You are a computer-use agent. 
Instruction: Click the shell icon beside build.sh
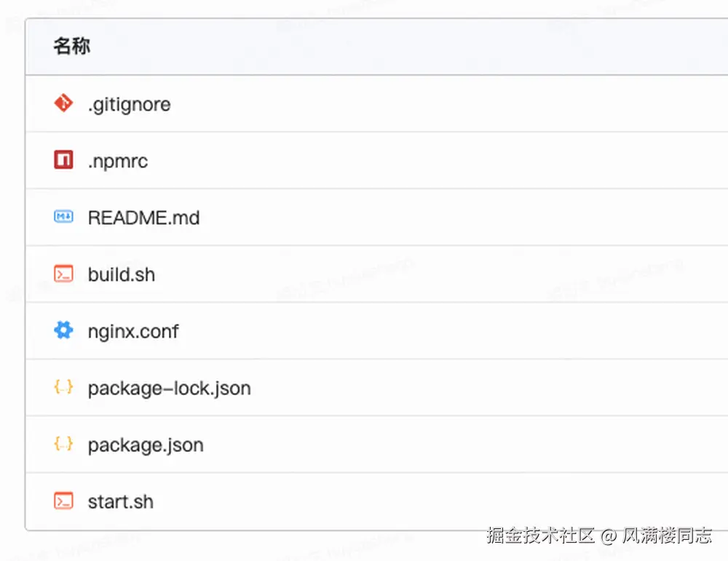[64, 274]
